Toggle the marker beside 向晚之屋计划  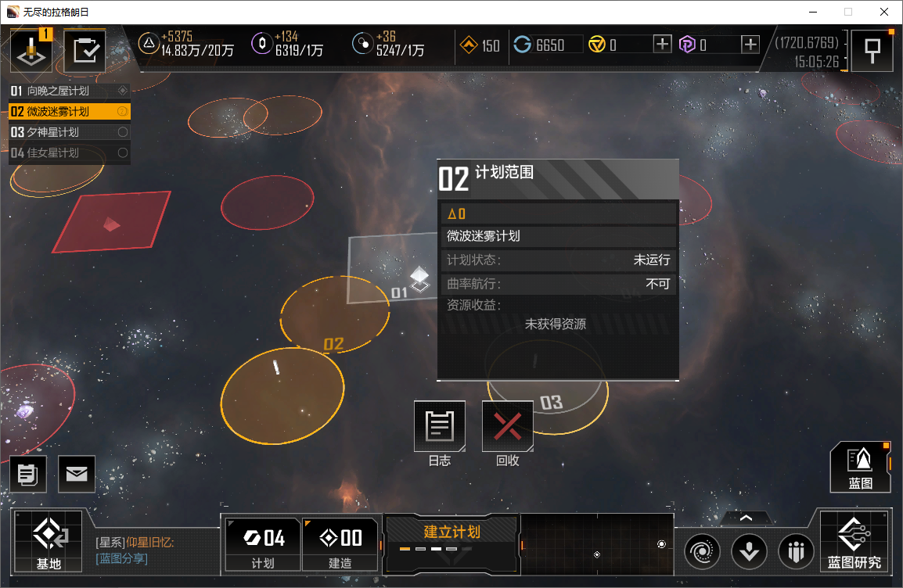pos(123,91)
